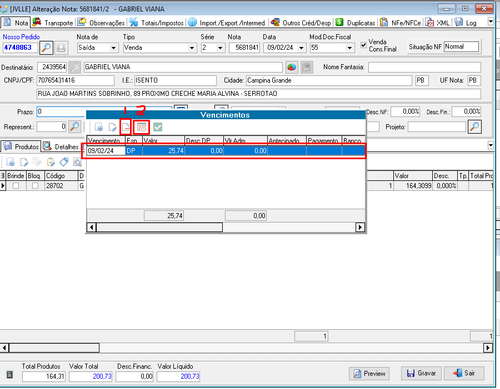The image size is (500, 389).
Task: Click the calculator icon near Total Produtos
Action: [x=10, y=375]
